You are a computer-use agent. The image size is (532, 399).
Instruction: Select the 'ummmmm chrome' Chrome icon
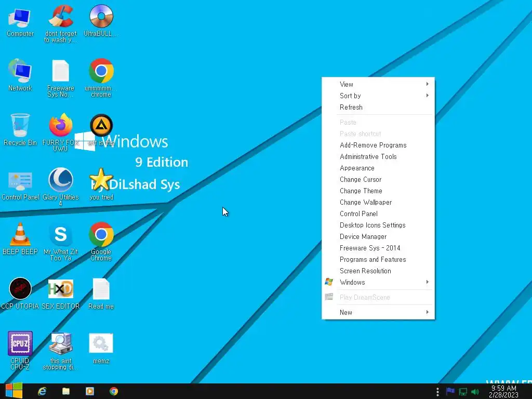101,78
